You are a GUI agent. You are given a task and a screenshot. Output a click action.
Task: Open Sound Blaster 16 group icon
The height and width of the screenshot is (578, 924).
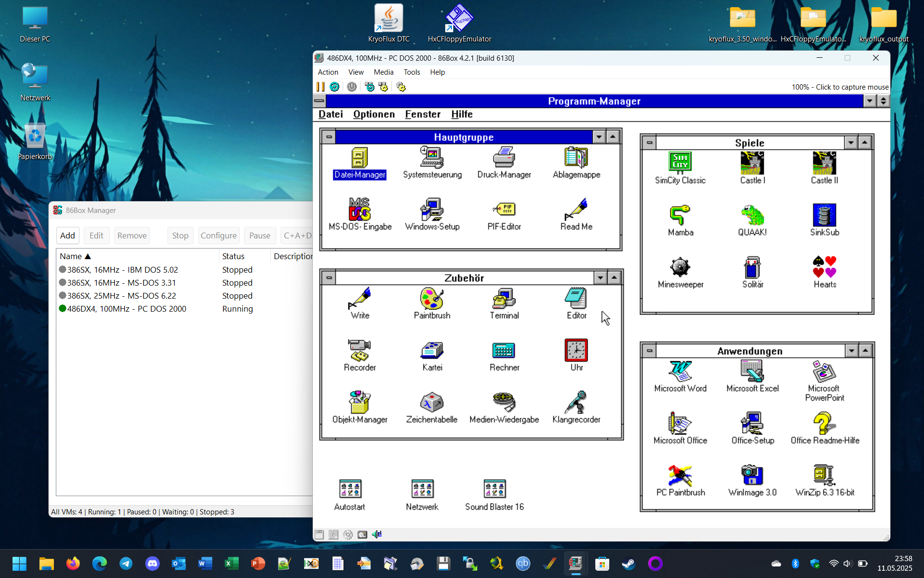point(494,495)
